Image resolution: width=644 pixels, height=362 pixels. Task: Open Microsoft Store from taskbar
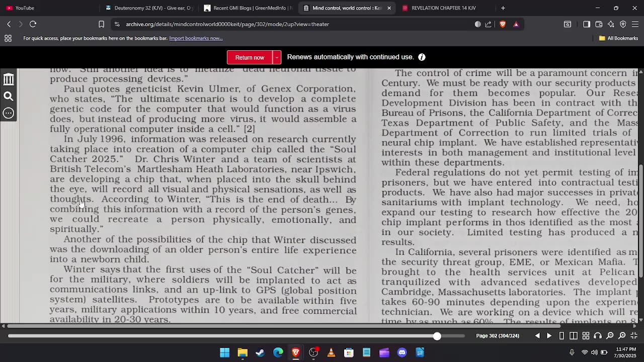(349, 353)
